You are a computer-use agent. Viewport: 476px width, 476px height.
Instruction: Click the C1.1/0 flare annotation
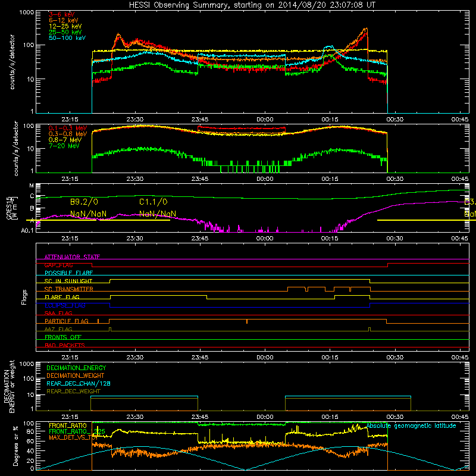154,202
